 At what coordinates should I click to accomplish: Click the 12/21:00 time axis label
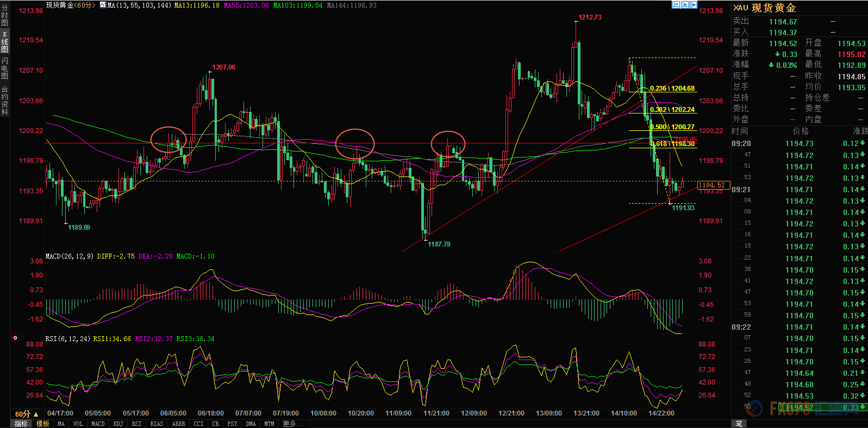(x=511, y=413)
